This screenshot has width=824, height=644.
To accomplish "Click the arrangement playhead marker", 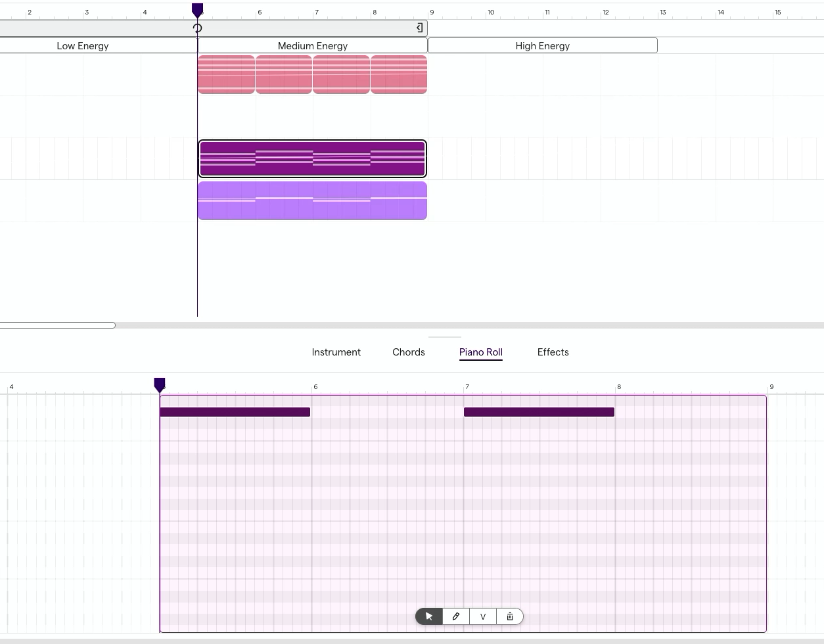I will [197, 10].
